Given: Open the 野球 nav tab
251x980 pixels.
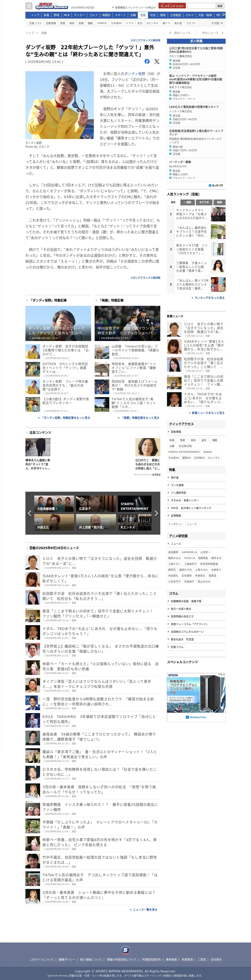Looking at the screenshot, I should (x=56, y=15).
